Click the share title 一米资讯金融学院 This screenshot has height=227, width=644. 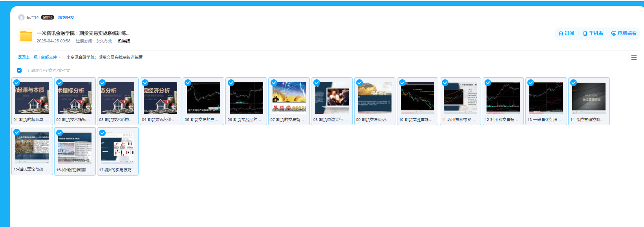click(x=83, y=33)
